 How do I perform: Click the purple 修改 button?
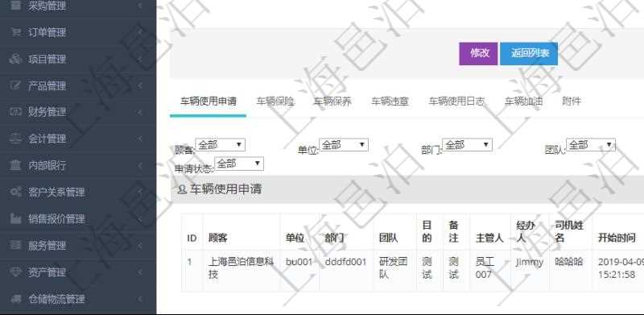click(x=478, y=53)
